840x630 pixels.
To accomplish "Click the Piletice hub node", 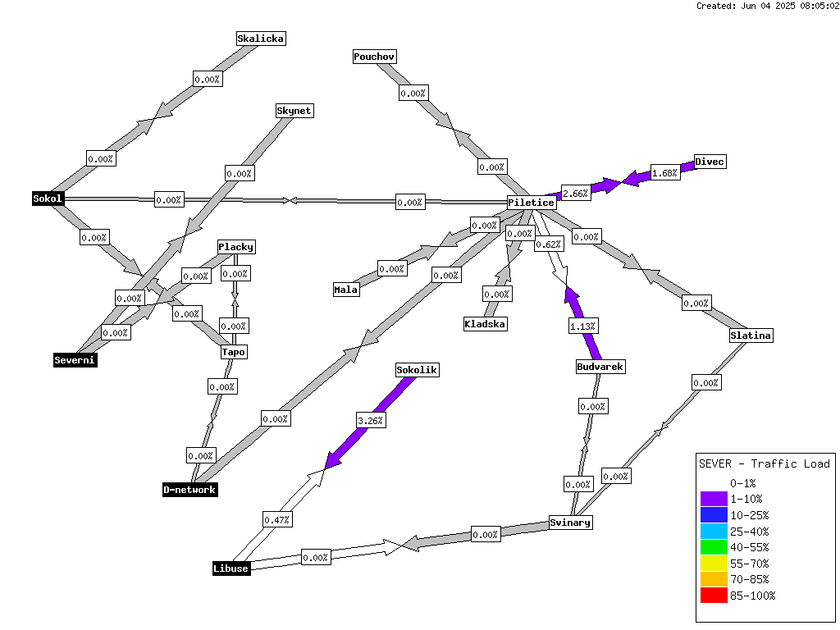I will [532, 203].
